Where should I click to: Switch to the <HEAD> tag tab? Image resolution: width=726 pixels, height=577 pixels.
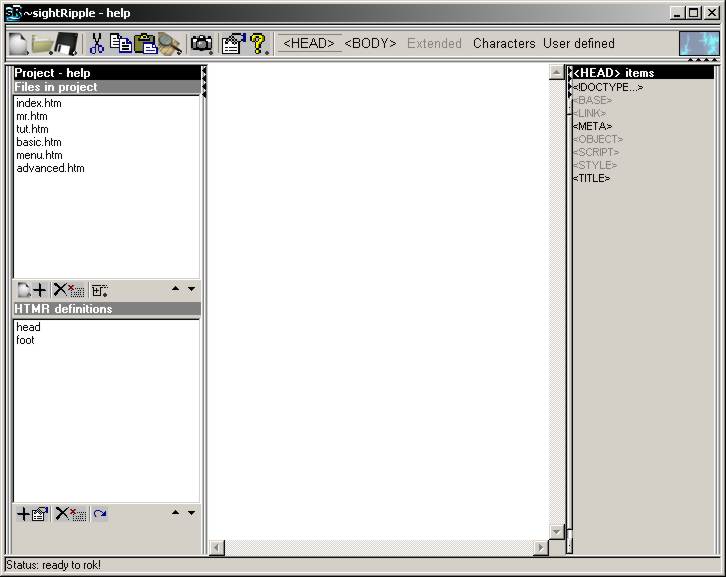tap(309, 44)
